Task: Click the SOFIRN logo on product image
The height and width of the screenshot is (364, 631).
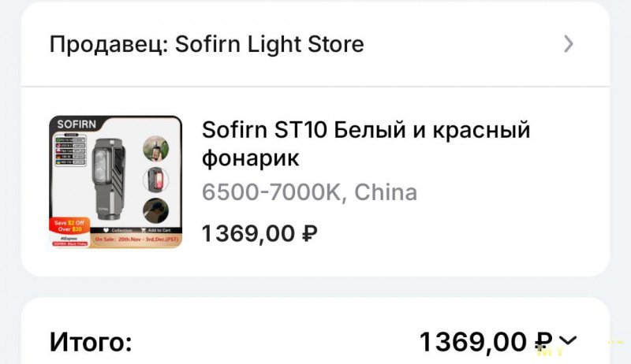Action: click(77, 124)
